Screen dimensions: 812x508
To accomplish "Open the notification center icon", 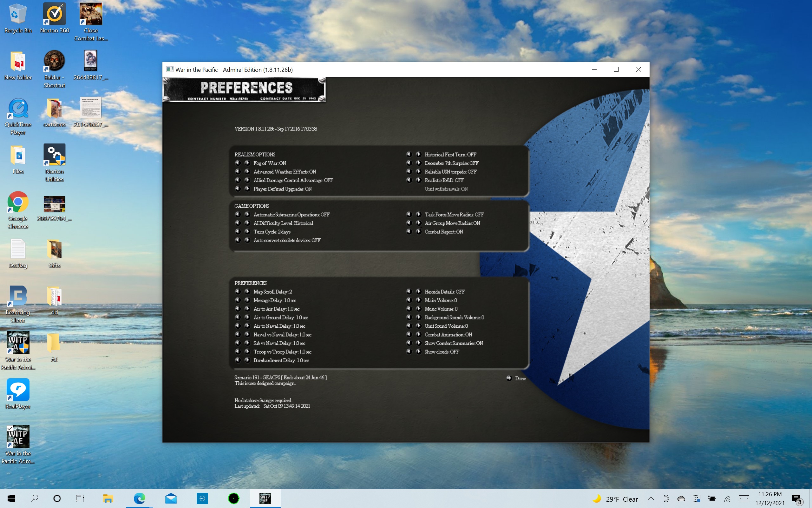I will click(x=796, y=498).
